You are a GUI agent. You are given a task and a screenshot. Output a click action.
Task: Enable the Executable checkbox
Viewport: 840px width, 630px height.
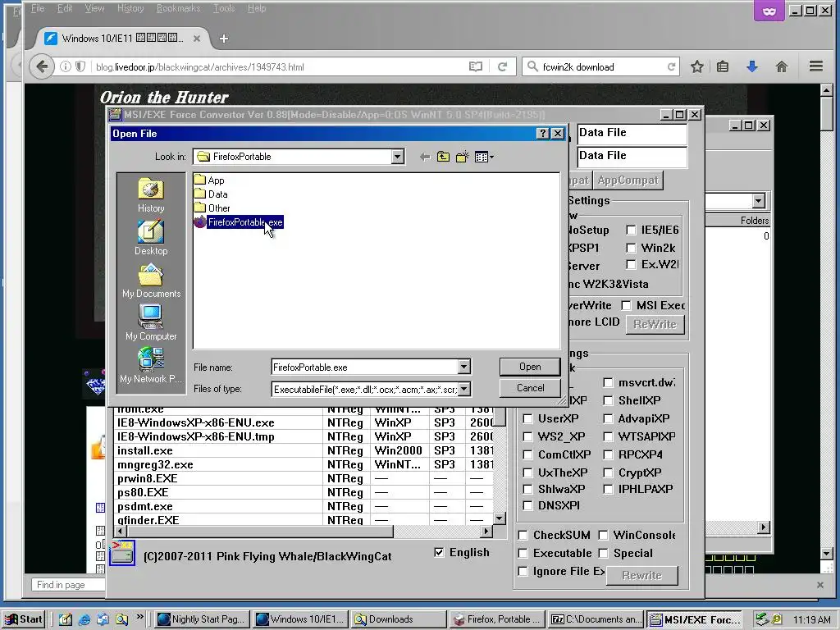click(x=523, y=554)
